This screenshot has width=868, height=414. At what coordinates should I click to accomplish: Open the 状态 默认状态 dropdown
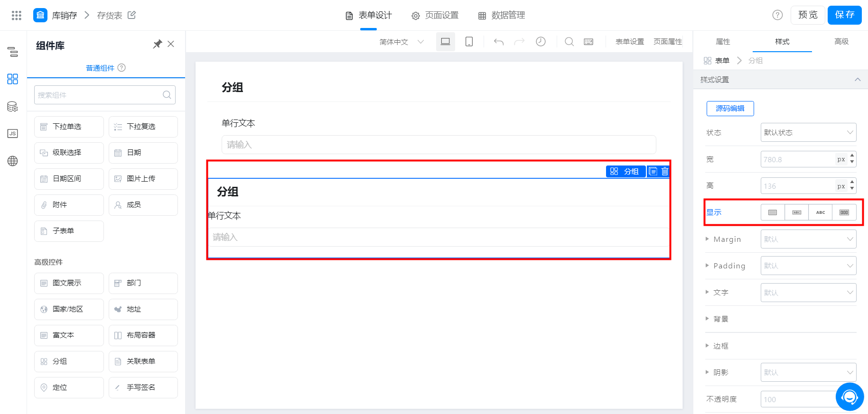pyautogui.click(x=808, y=132)
